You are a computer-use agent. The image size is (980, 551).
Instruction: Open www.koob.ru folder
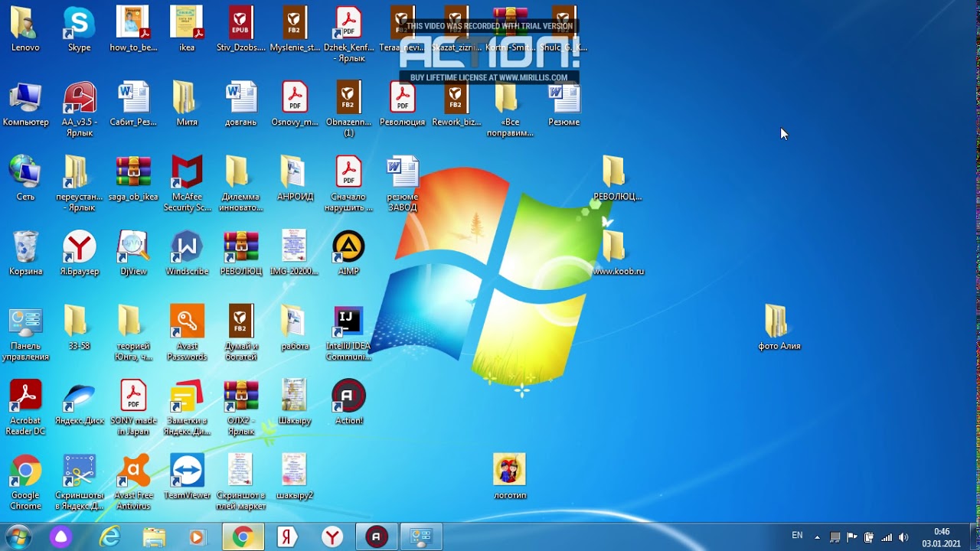click(x=618, y=253)
